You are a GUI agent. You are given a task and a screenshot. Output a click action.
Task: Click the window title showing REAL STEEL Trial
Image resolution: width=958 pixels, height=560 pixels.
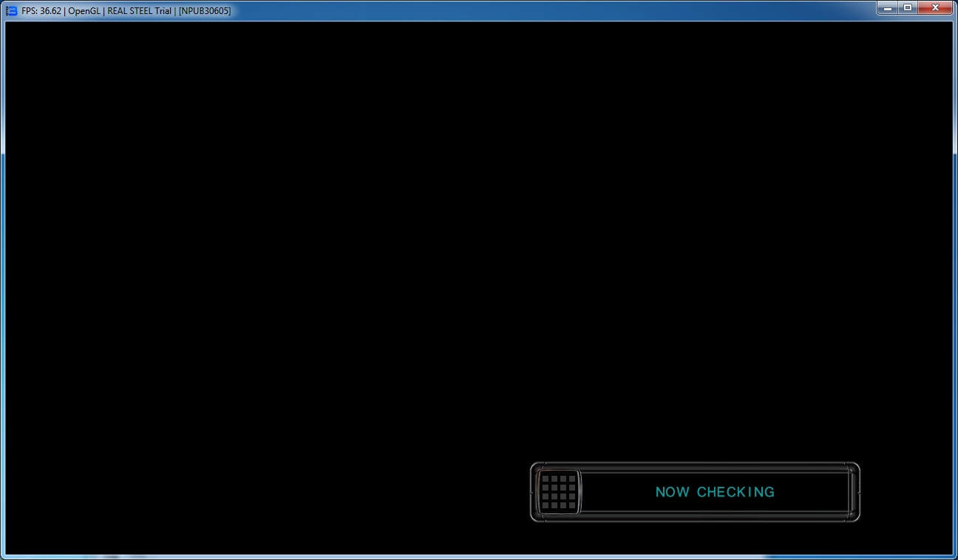(x=126, y=11)
